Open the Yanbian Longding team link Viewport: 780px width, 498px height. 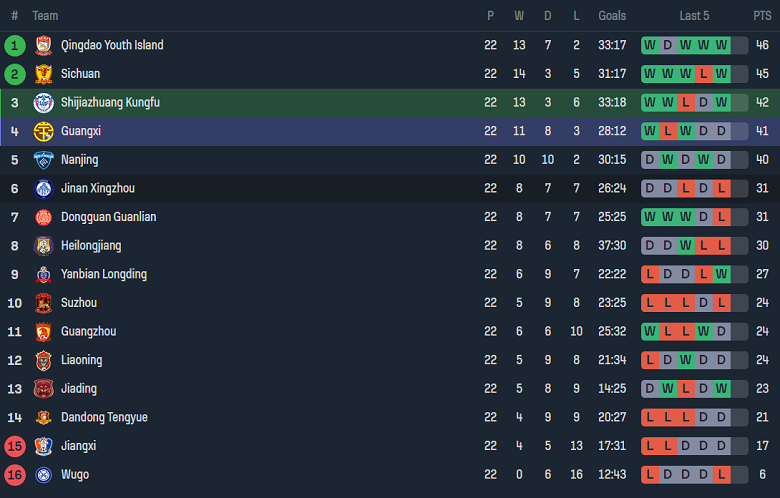[x=104, y=274]
